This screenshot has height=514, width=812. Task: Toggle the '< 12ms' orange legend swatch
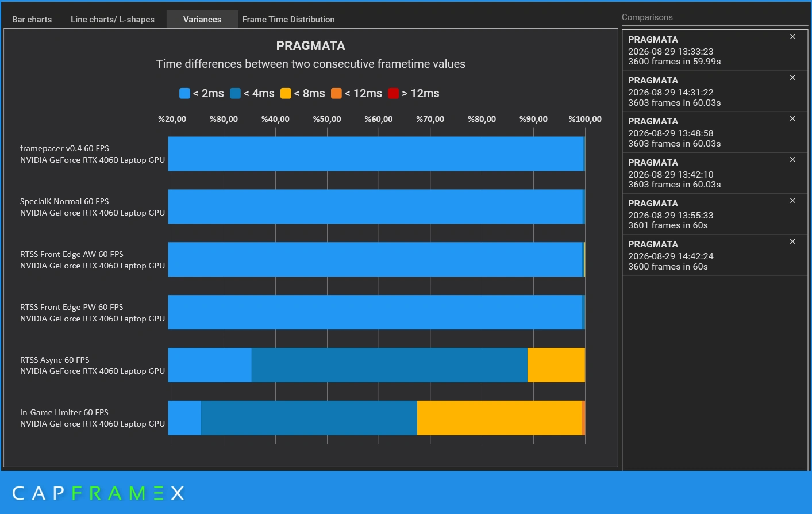tap(336, 93)
